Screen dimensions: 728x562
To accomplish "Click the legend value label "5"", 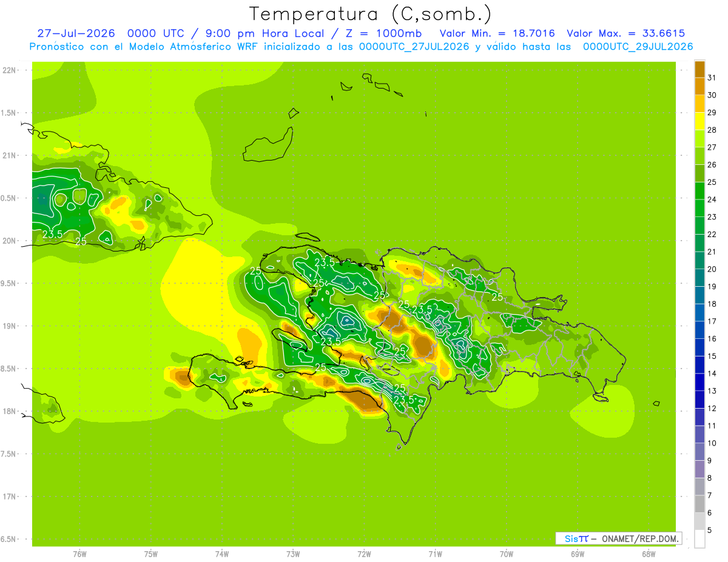I will (709, 530).
